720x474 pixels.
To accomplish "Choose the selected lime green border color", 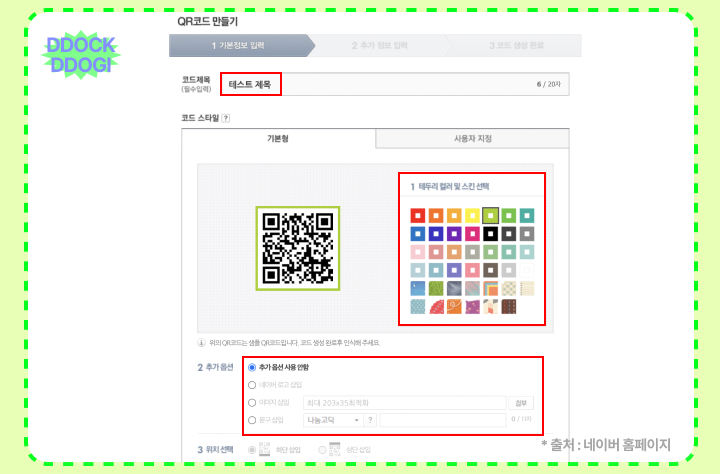I will (490, 215).
